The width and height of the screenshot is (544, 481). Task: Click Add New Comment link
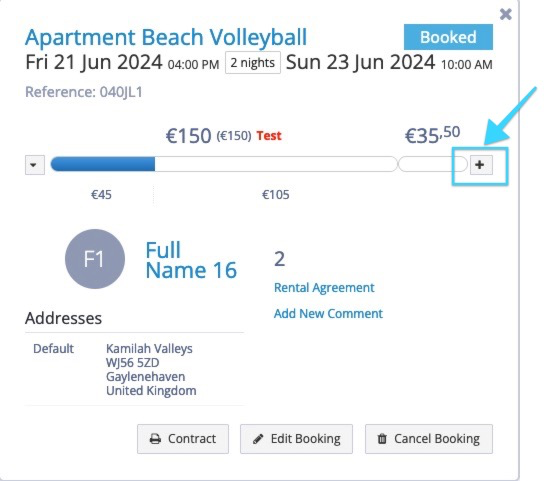328,314
